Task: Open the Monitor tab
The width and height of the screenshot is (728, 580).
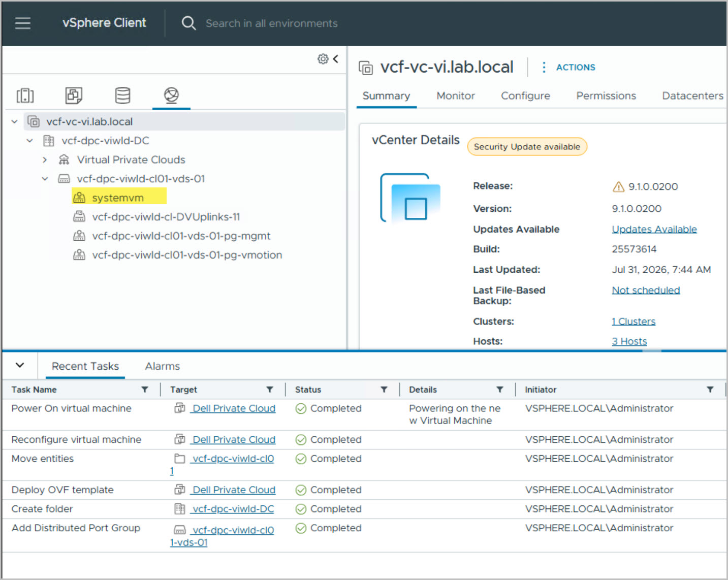Action: pyautogui.click(x=456, y=96)
